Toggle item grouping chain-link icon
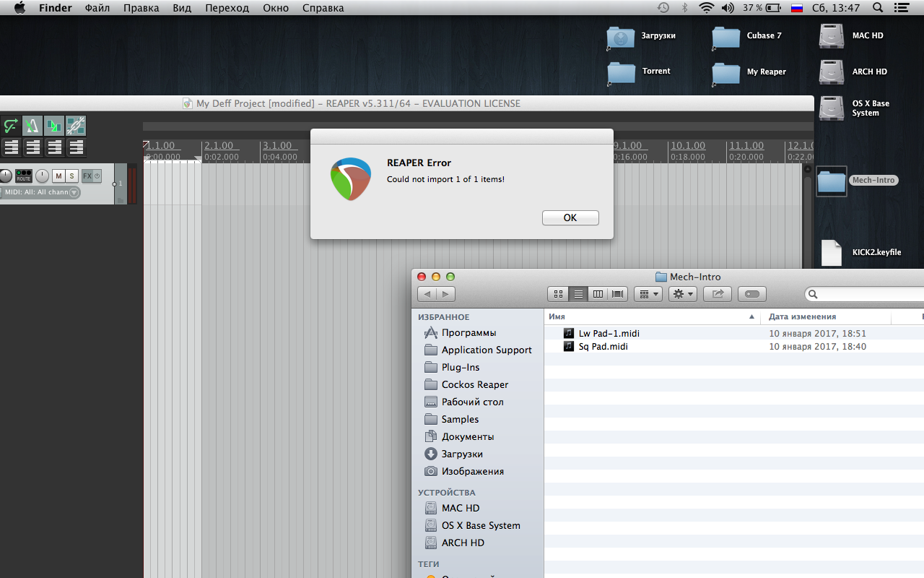This screenshot has width=924, height=578. coord(76,126)
